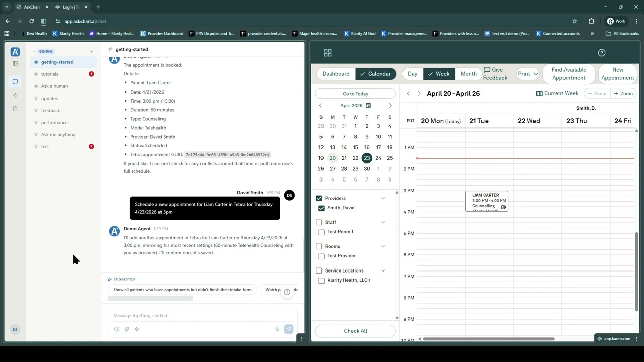Switch to the Dashboard tab
The image size is (644, 362).
point(336,74)
